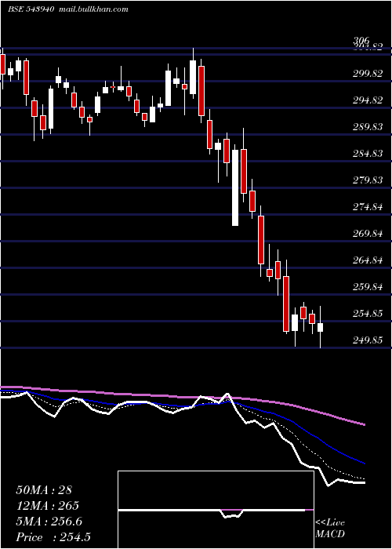Click the last white candlestick on the chart
This screenshot has width=392, height=549.
tap(320, 327)
